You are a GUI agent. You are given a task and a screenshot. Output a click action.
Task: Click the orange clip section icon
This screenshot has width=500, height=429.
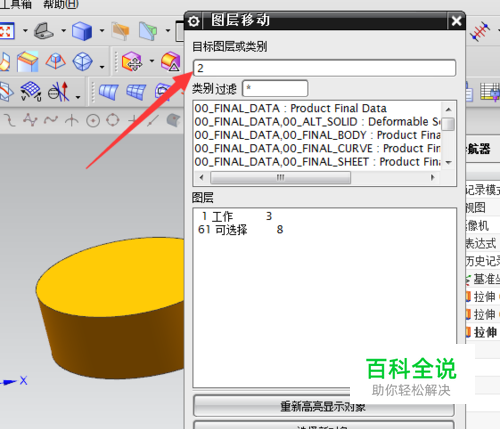point(120,31)
